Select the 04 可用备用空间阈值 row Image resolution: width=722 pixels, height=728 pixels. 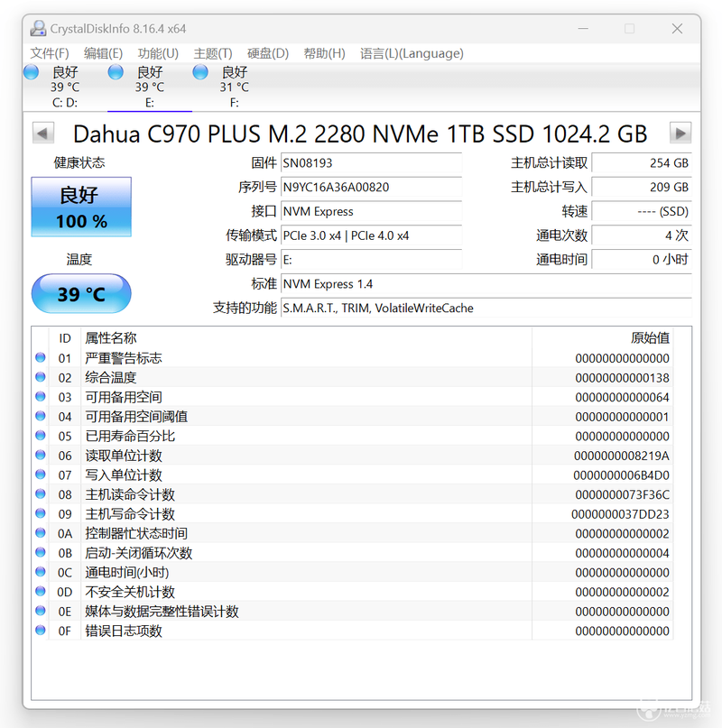point(353,417)
